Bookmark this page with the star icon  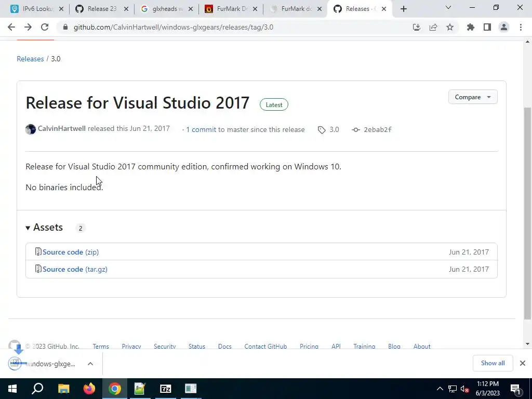[x=450, y=27]
